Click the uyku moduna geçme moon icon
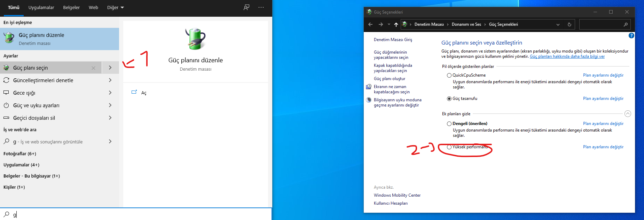Screen dimensions: 644x220 tap(369, 100)
